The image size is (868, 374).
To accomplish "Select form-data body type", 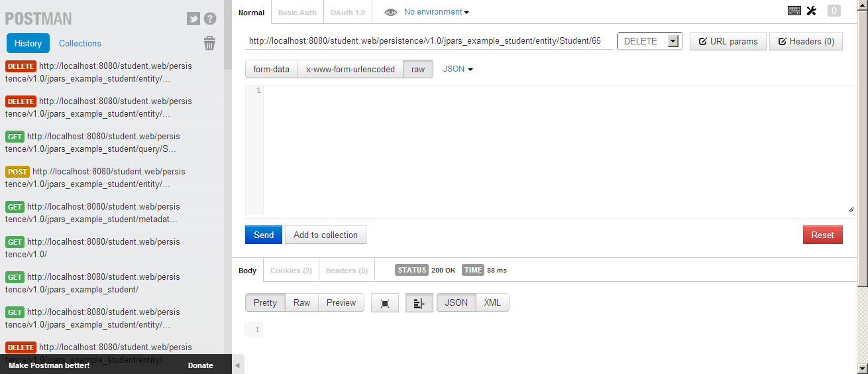I will point(271,69).
